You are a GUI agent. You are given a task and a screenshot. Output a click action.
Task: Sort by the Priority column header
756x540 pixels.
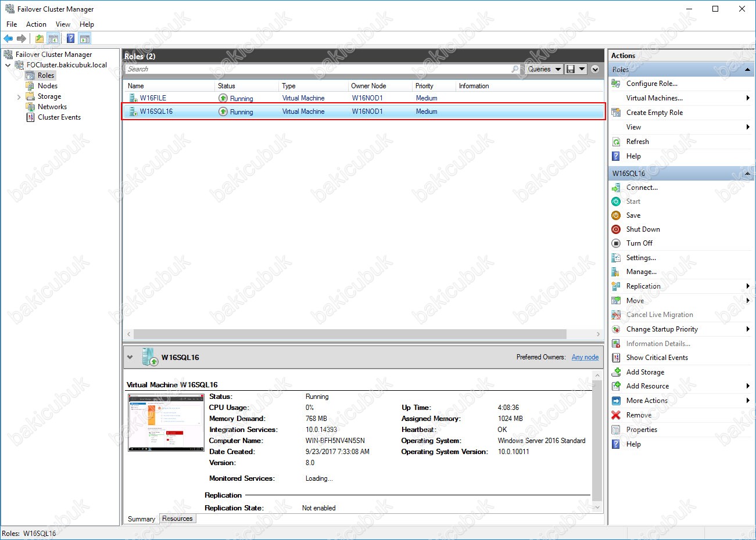pyautogui.click(x=434, y=86)
